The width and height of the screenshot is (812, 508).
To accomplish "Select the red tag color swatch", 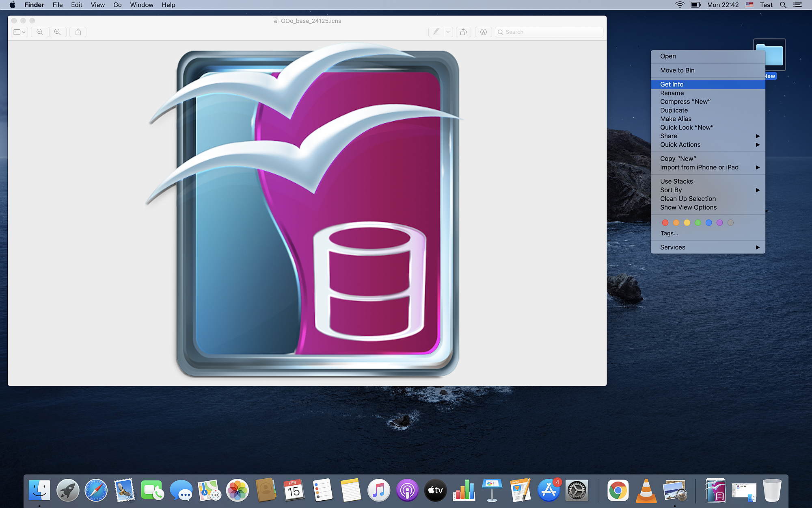I will click(666, 222).
